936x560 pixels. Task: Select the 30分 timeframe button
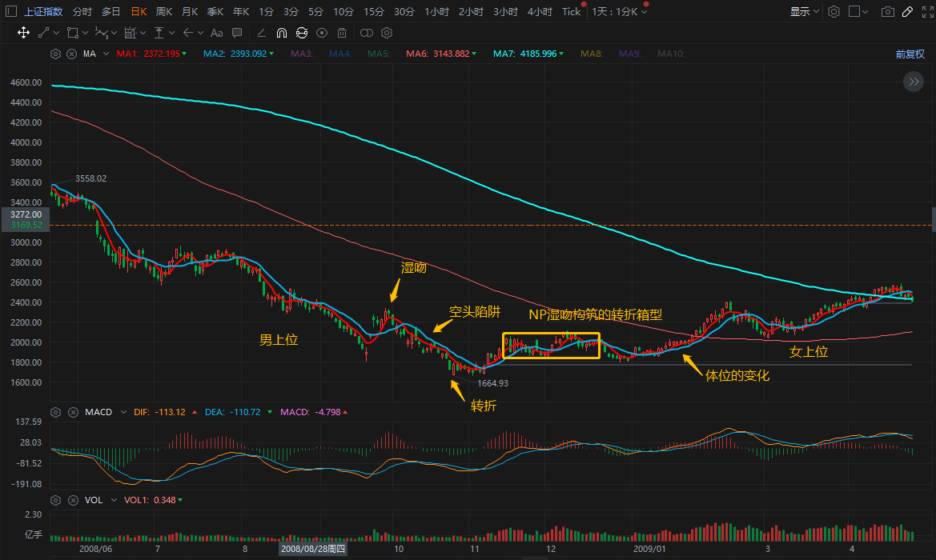pyautogui.click(x=404, y=12)
